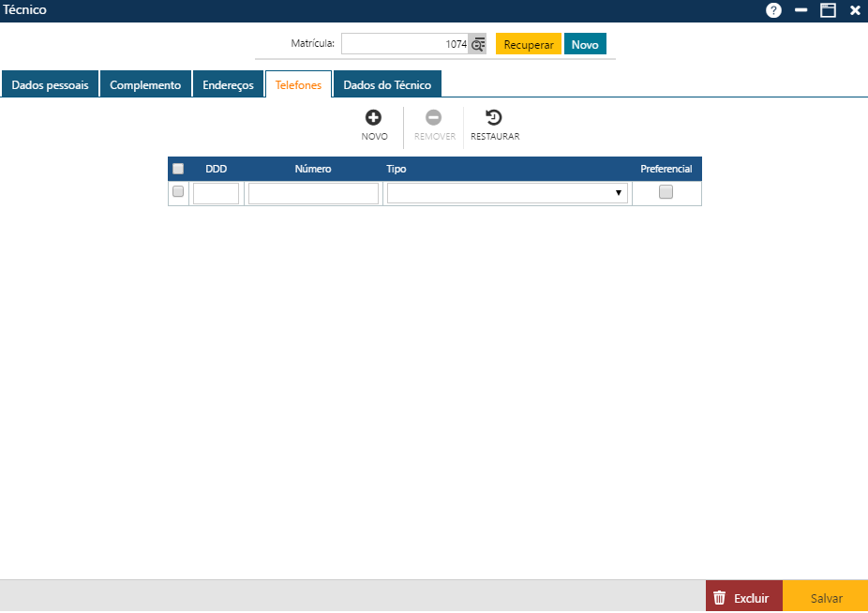Click the Salvar button
This screenshot has height=613, width=868.
click(x=826, y=598)
